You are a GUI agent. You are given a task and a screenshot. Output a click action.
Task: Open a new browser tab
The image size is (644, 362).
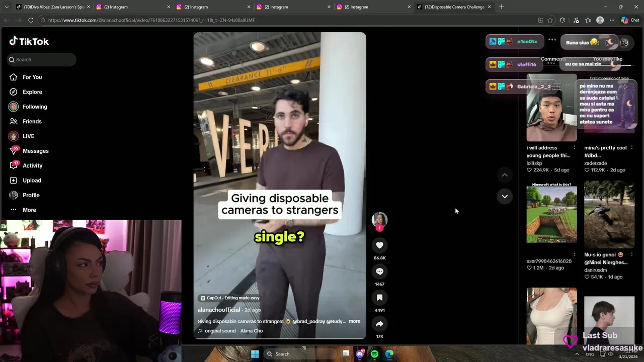pos(501,7)
